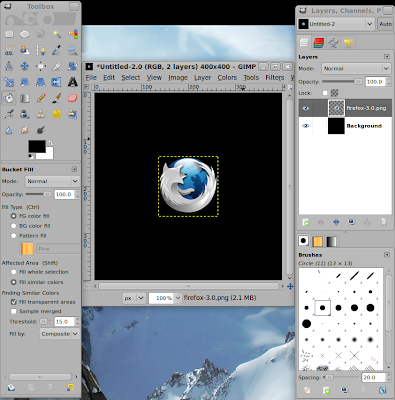
Task: Open the Edit menu
Action: pyautogui.click(x=109, y=78)
